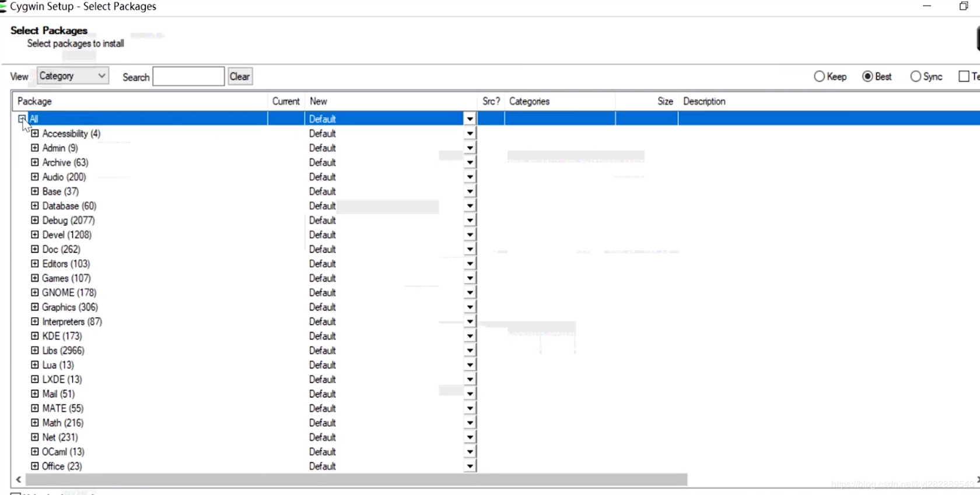Select the "Lua (13)" row label

tap(58, 365)
